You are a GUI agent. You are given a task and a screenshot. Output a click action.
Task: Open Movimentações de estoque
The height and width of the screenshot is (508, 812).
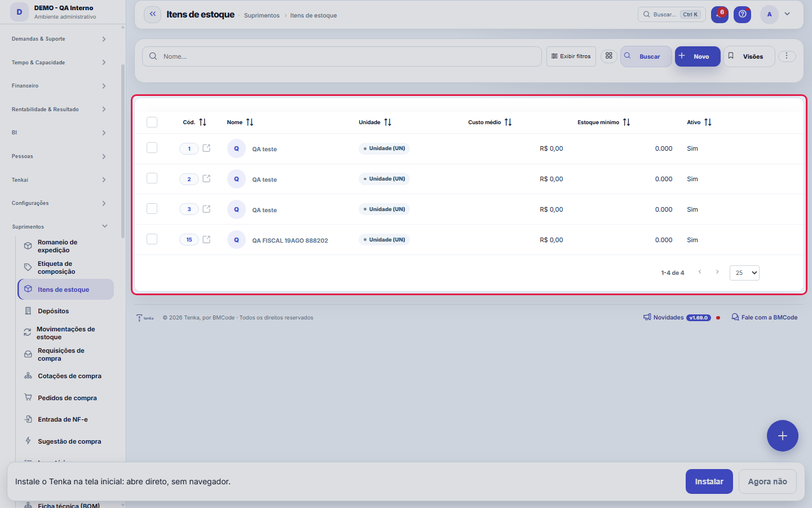(x=66, y=333)
